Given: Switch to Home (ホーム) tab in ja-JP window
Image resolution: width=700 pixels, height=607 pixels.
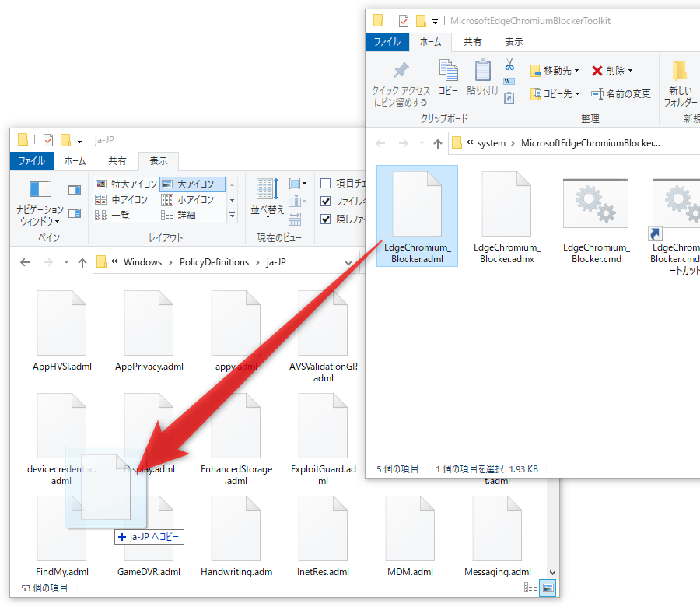Looking at the screenshot, I should tap(75, 161).
